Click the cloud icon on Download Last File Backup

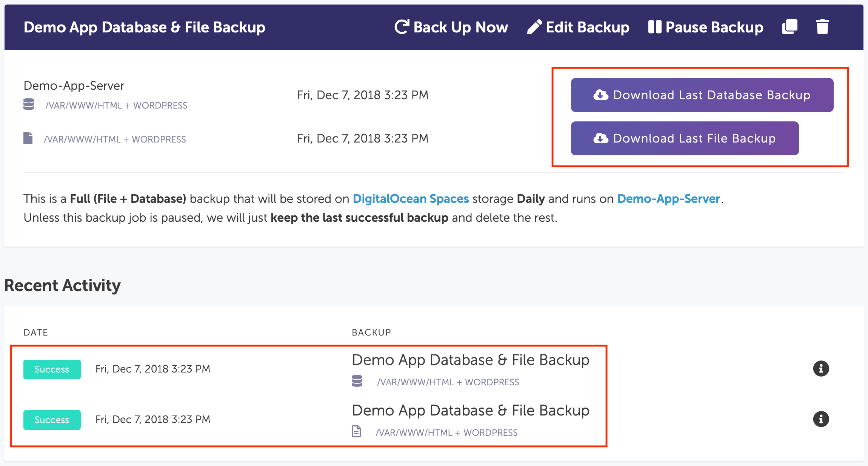601,138
